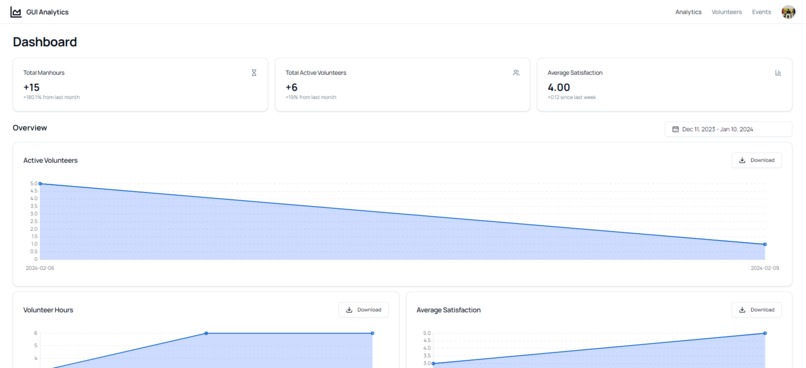This screenshot has width=806, height=368.
Task: Click the 2024-02-09 data point on Active Volunteers chart
Action: [x=765, y=244]
